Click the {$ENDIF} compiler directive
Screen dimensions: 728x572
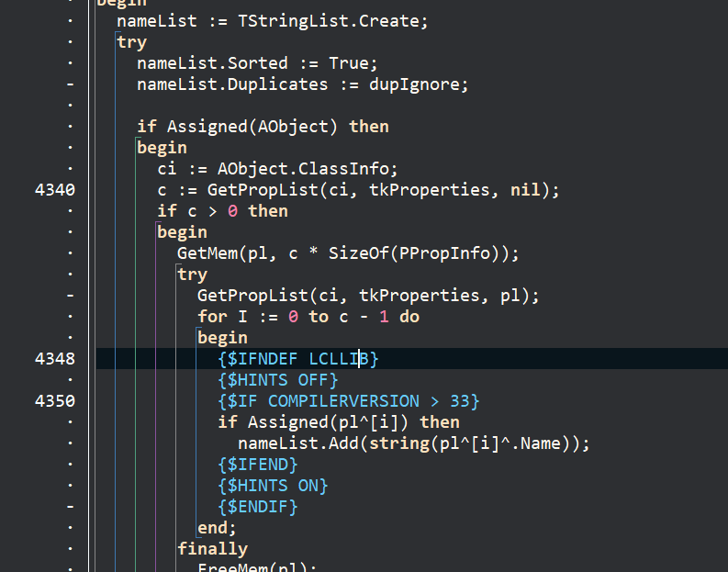tap(258, 507)
